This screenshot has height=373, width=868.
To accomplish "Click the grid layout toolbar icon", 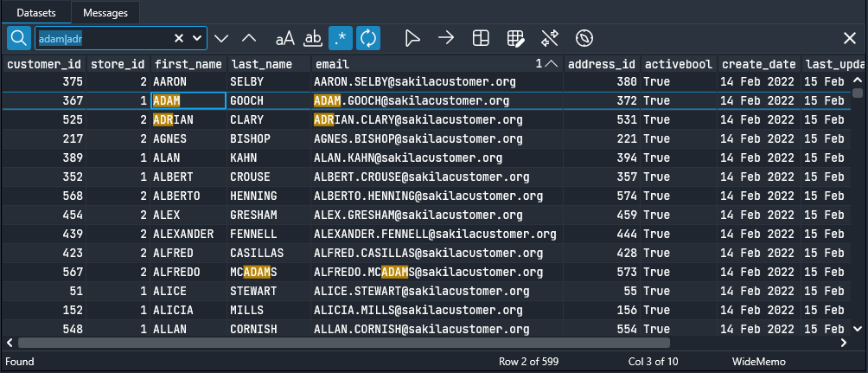I will pyautogui.click(x=481, y=38).
